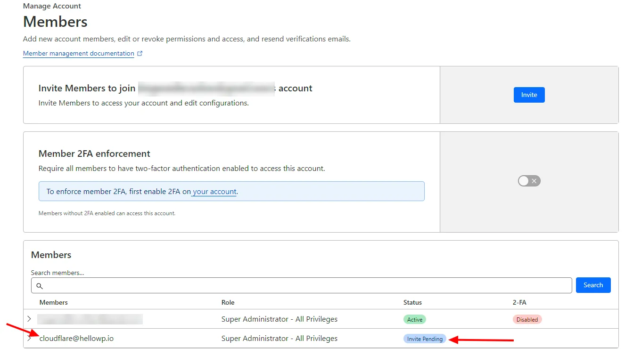Click the Status column header

(412, 302)
